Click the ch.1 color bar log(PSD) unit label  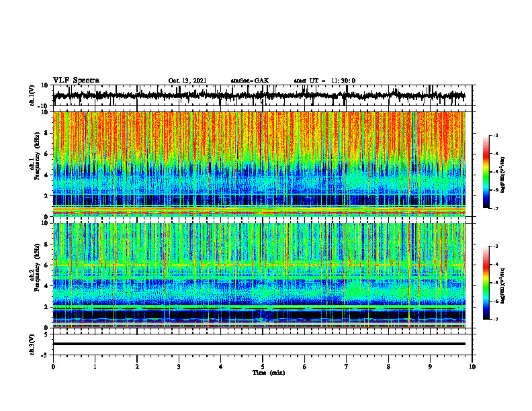coord(503,175)
